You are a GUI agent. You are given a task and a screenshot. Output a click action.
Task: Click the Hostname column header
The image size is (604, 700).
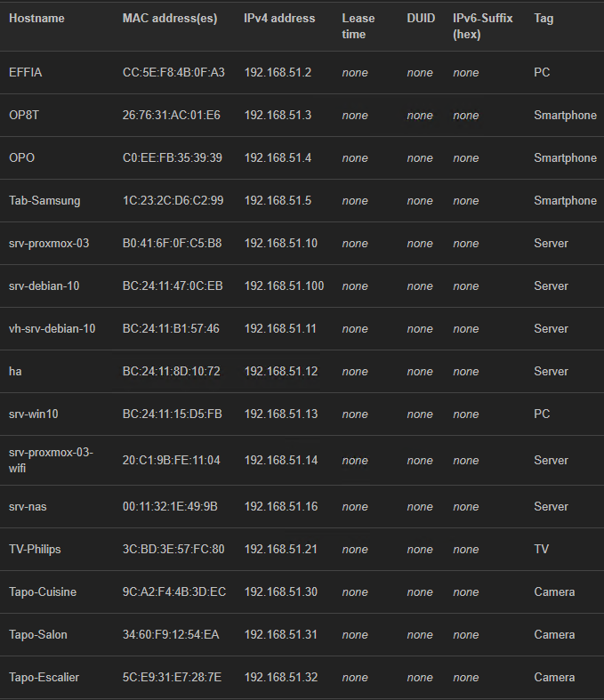click(36, 19)
